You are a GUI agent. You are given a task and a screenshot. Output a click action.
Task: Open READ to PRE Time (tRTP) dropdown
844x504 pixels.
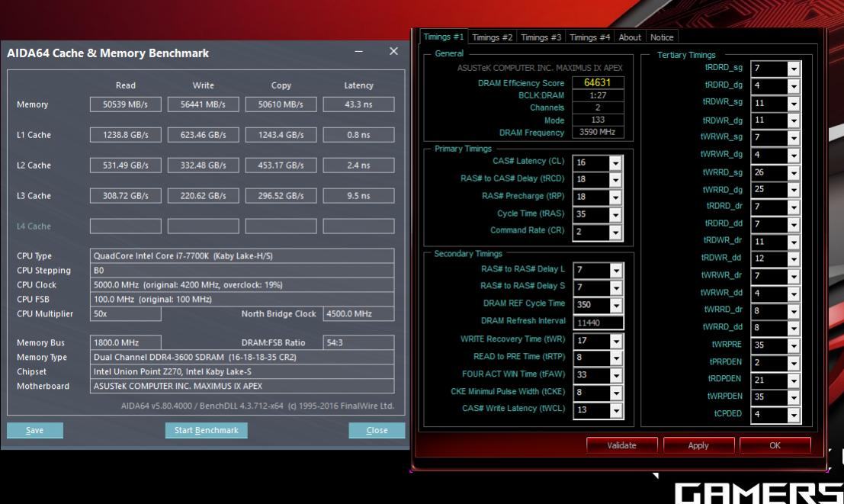click(x=616, y=358)
